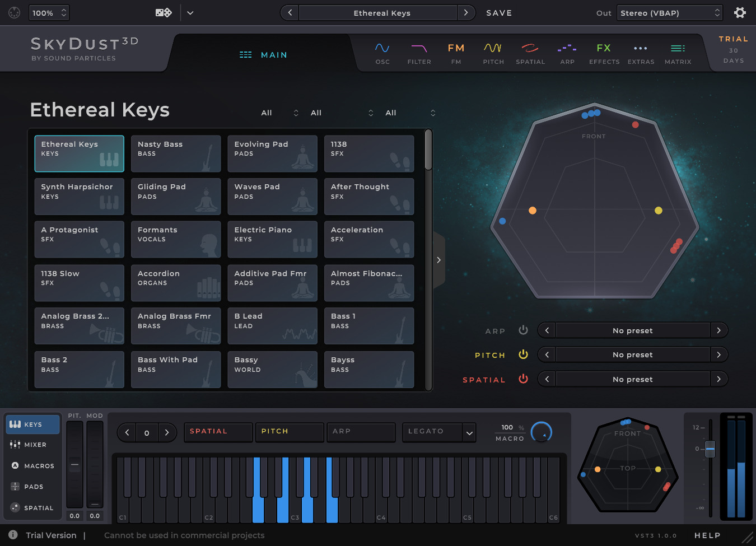Click the randomize dice icon
756x546 pixels.
point(163,12)
